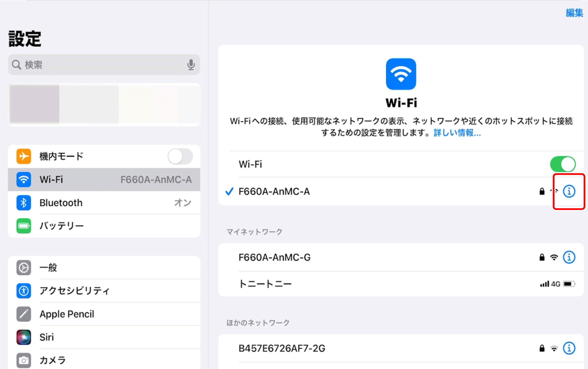The width and height of the screenshot is (588, 369).
Task: Open info for F660A-AnMC-A network
Action: click(569, 191)
